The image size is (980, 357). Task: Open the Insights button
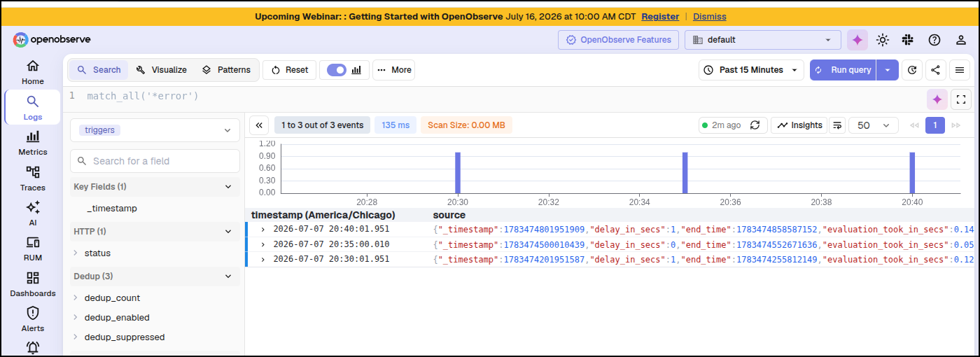pyautogui.click(x=799, y=125)
